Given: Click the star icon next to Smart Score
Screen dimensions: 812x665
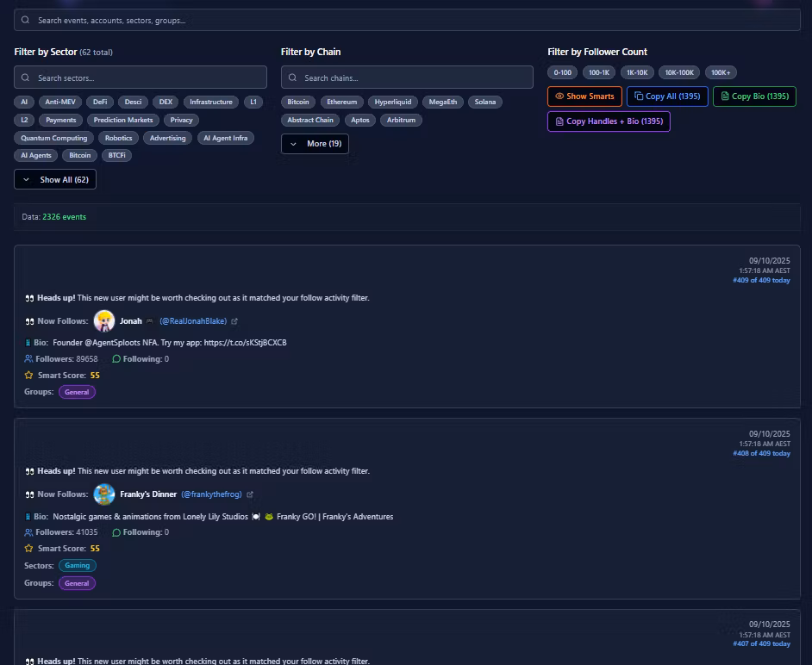Looking at the screenshot, I should point(28,375).
